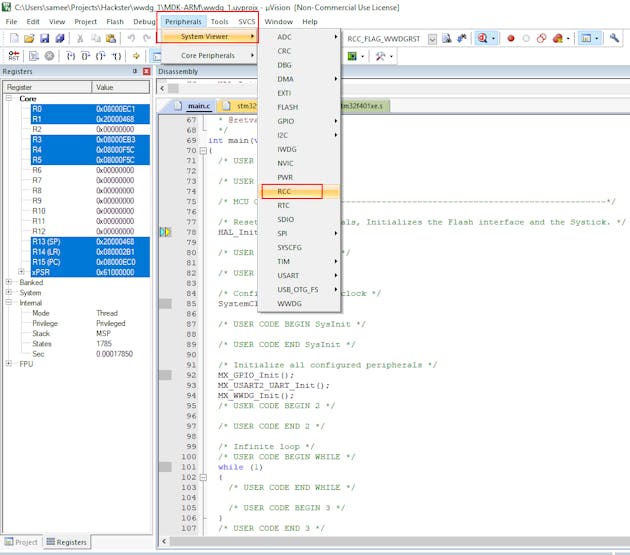The width and height of the screenshot is (630, 555).
Task: Click the Reset CPU (RST) toolbar icon
Action: click(13, 56)
